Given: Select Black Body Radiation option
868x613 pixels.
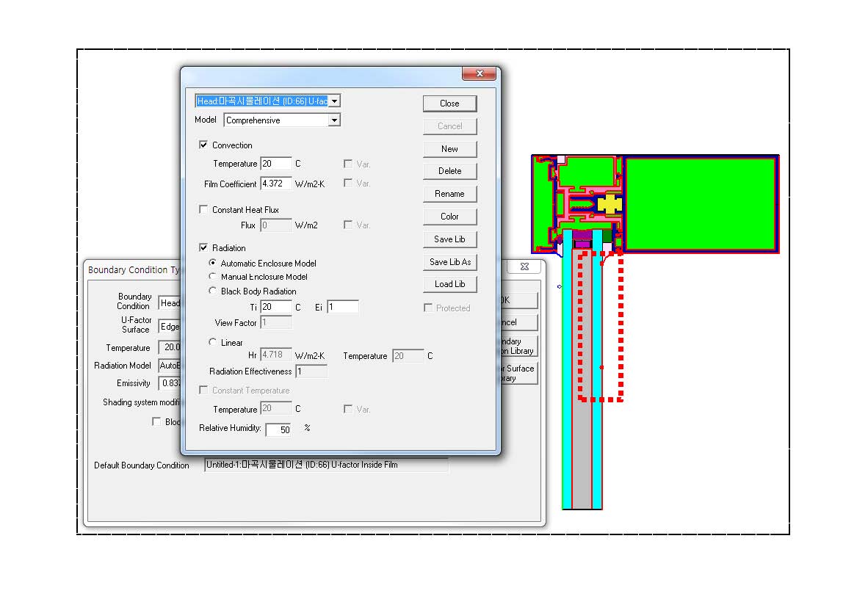Looking at the screenshot, I should pos(213,291).
